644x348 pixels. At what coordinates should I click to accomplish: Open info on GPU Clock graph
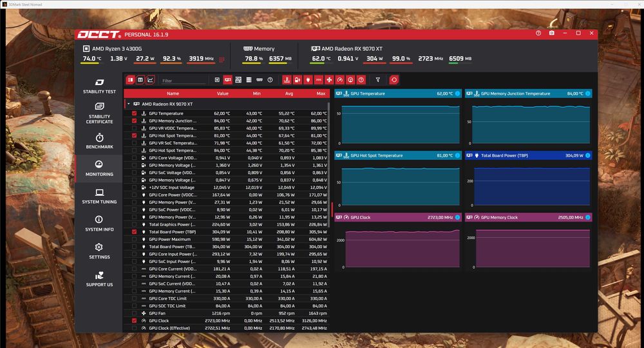pyautogui.click(x=457, y=217)
